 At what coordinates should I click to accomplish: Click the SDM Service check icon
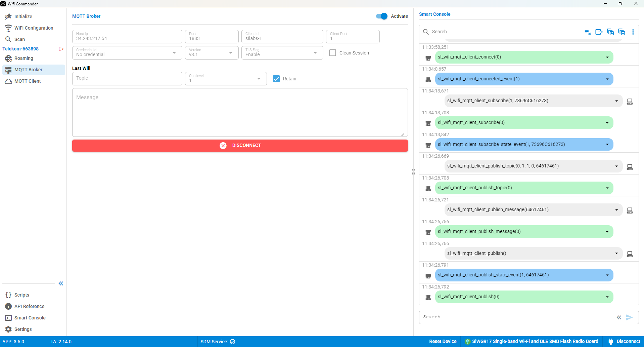[x=233, y=342]
